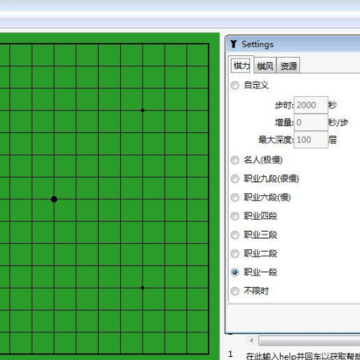Click the lower right star point on board
The image size is (360, 360).
tap(142, 288)
